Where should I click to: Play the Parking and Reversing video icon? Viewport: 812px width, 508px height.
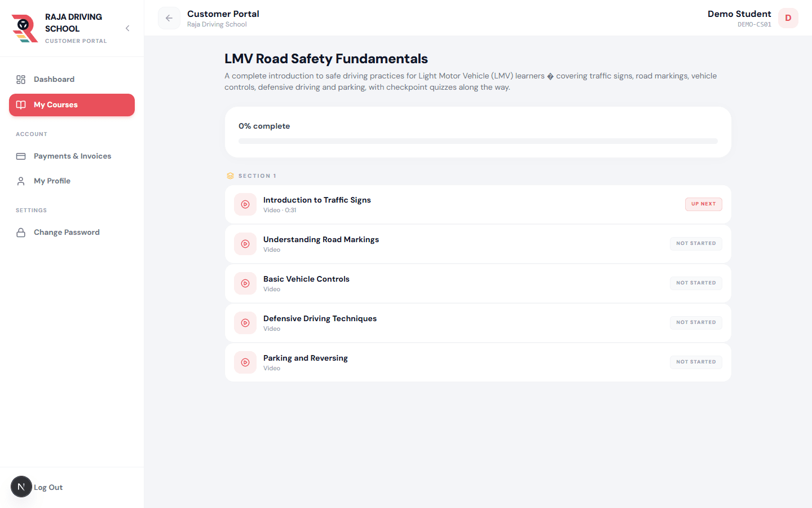tap(245, 362)
